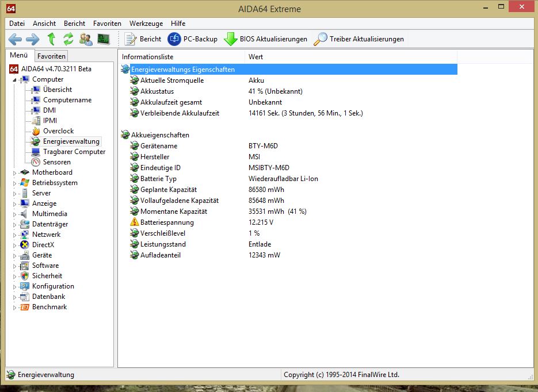Viewport: 538px width, 392px height.
Task: Open BIOS Aktualisierungen
Action: pos(266,39)
